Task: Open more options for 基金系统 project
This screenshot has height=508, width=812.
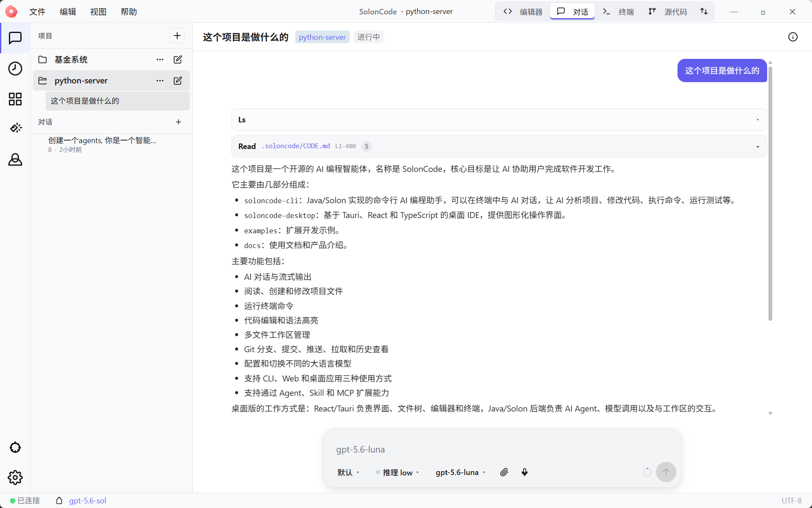Action: click(160, 60)
